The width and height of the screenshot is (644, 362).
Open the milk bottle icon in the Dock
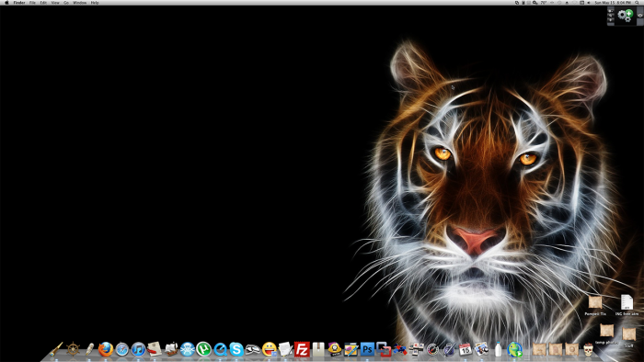tap(499, 349)
